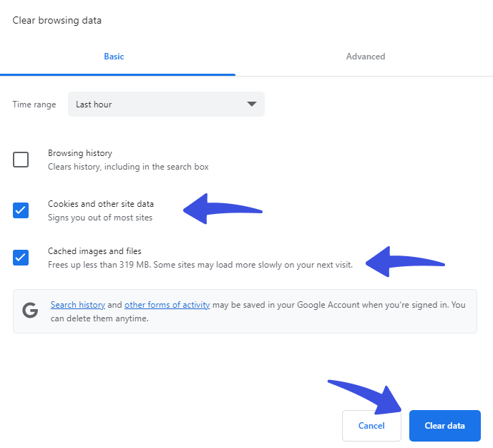Click the blue arrow pointing to Clear data
Viewport: 493px width, 448px height.
(x=365, y=397)
